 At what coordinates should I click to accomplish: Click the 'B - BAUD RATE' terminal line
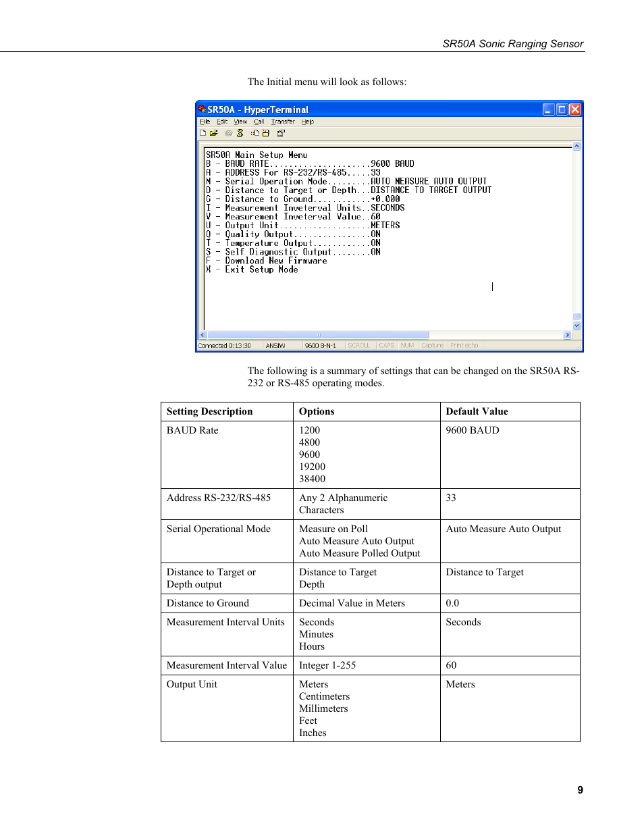(x=310, y=164)
